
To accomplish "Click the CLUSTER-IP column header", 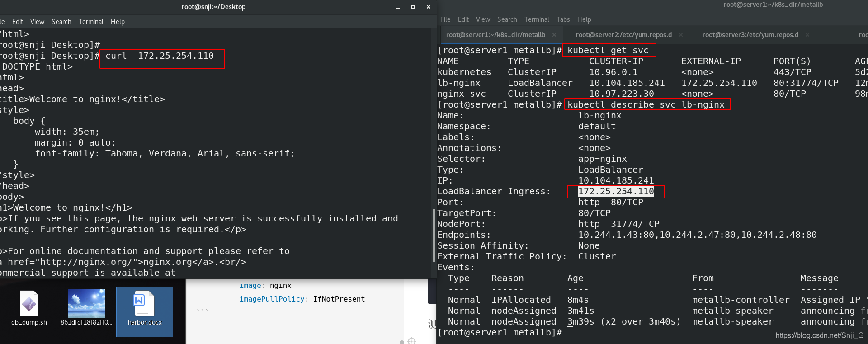I will pyautogui.click(x=616, y=61).
